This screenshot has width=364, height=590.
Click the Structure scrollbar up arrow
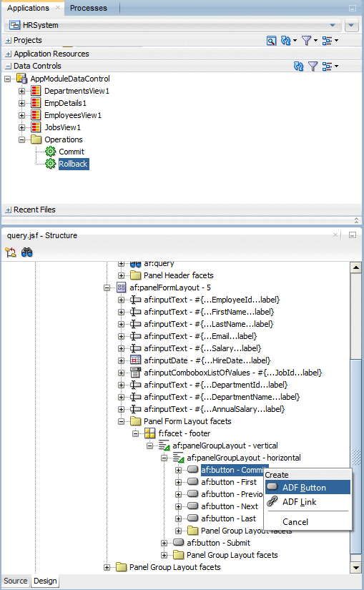[355, 267]
